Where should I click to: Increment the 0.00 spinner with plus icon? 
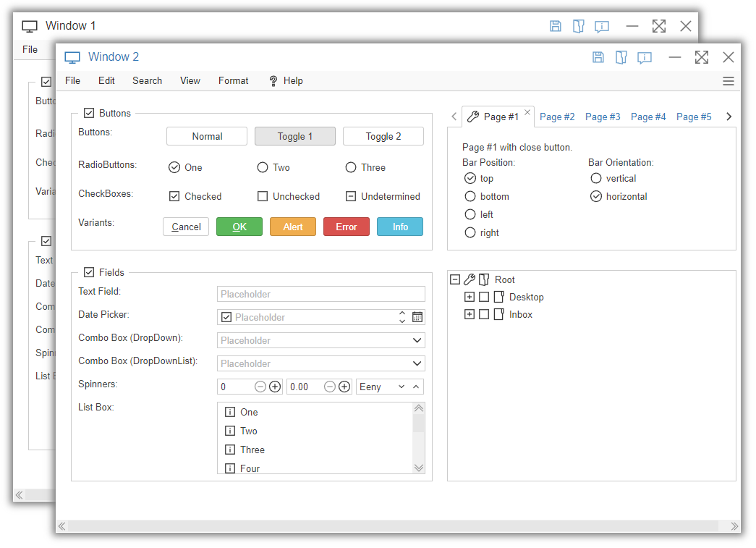(x=344, y=387)
